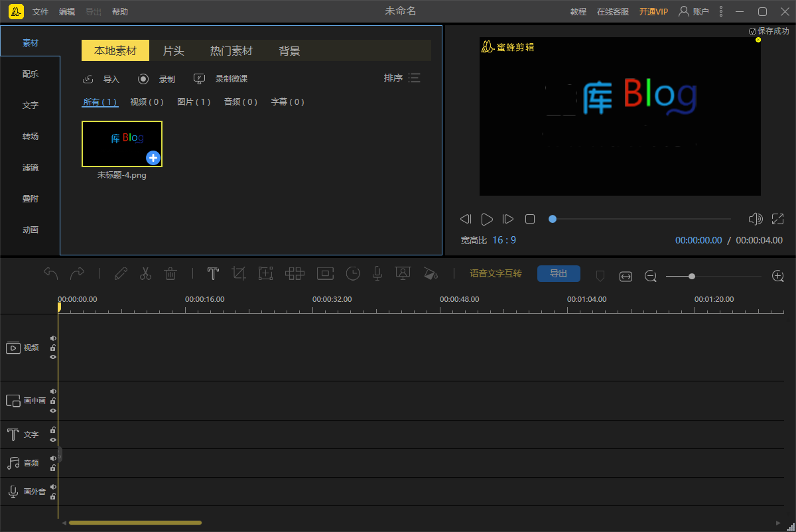The height and width of the screenshot is (532, 796).
Task: Lock the 文字 track
Action: 53,431
